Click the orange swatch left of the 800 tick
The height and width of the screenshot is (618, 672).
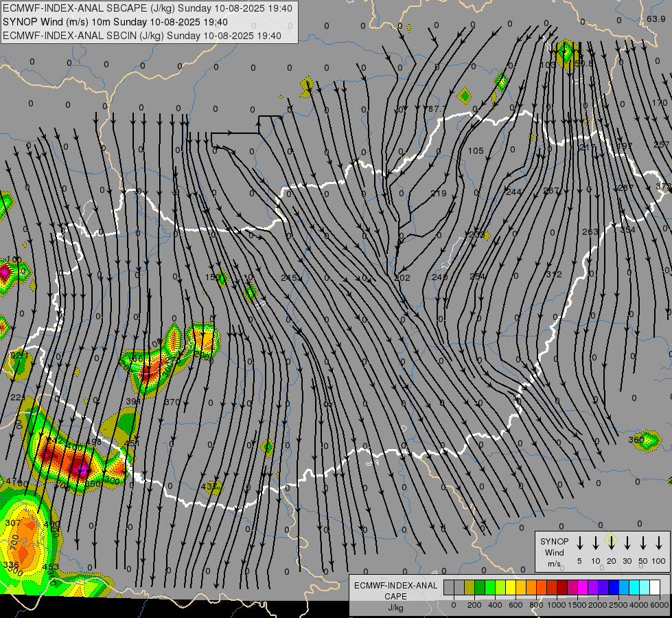tap(531, 587)
